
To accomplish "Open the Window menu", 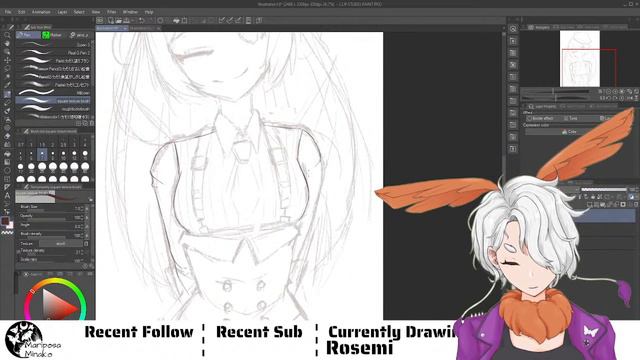I will 130,12.
